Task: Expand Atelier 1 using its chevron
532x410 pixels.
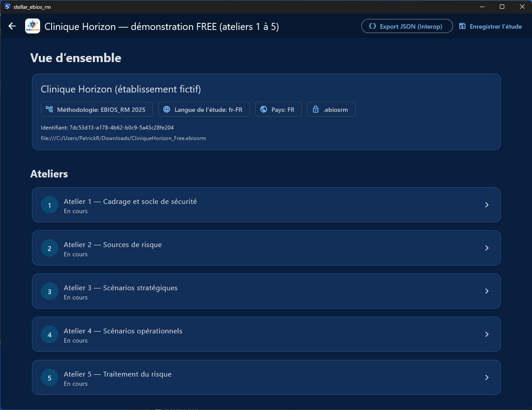Action: (x=487, y=205)
